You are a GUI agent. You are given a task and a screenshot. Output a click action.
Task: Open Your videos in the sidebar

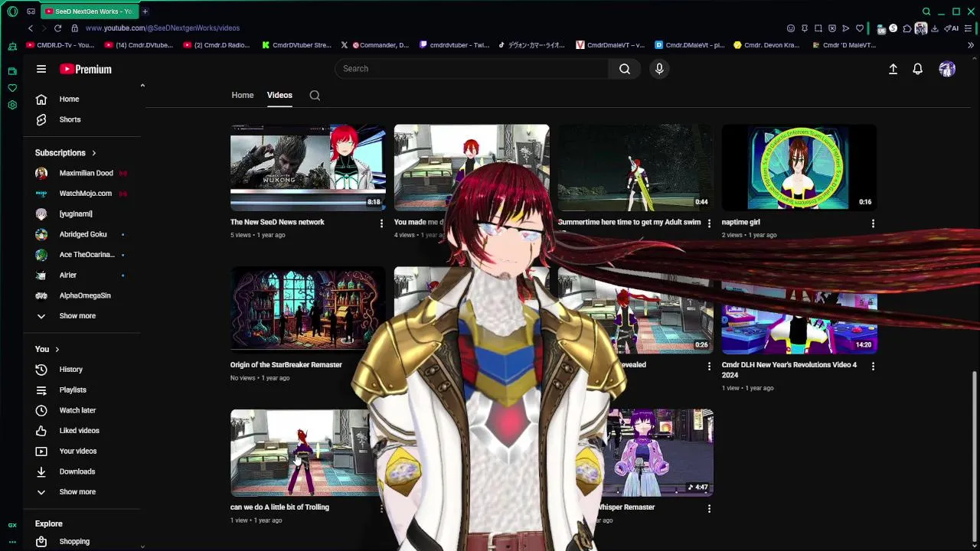point(78,452)
